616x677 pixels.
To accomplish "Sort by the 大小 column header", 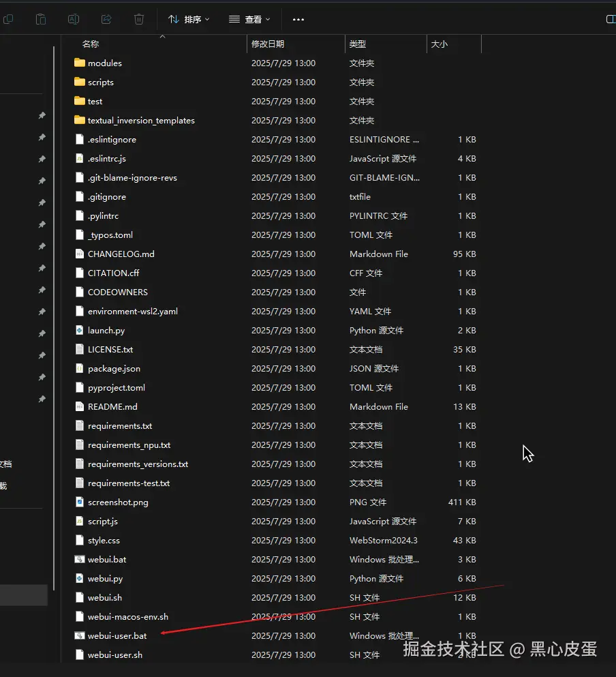I will click(440, 44).
